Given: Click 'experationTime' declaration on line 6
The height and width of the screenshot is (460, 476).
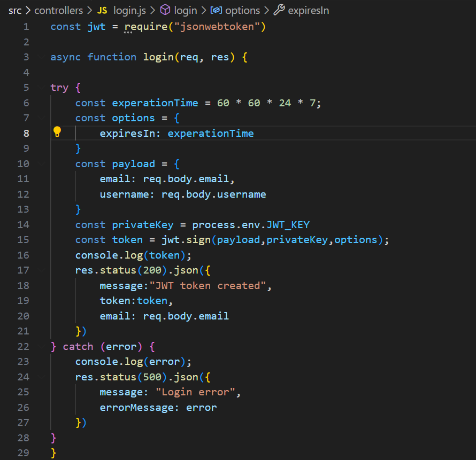Looking at the screenshot, I should (155, 103).
